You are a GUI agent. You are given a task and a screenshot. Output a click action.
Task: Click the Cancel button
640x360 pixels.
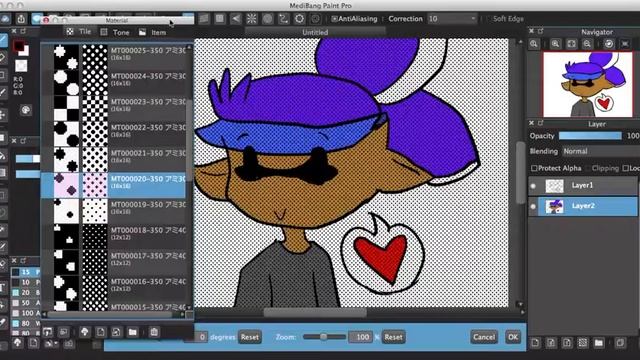coord(484,337)
